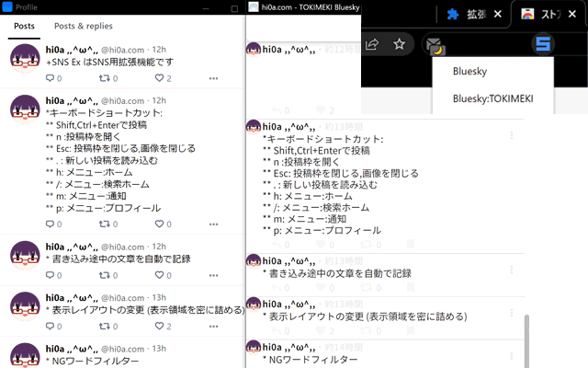This screenshot has height=368, width=588.
Task: Open the @hi0a.com handle on the +SNS Ex post
Action: [122, 50]
